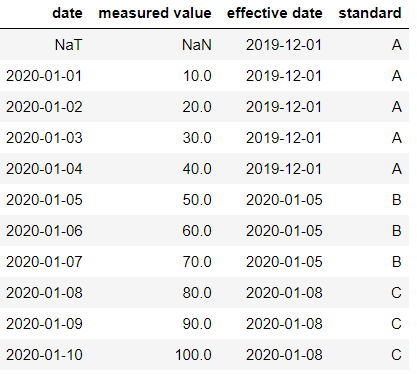Click the 'date' column header
417x374 pixels.
click(67, 13)
